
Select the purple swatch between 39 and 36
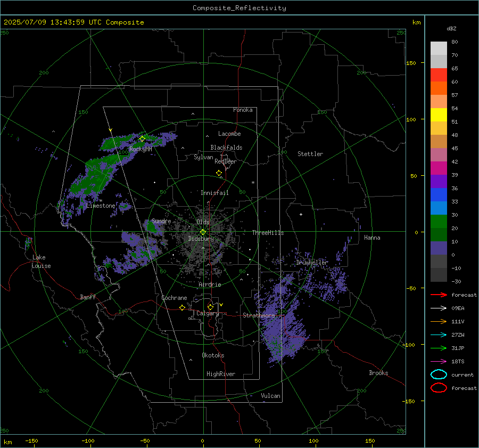(x=439, y=181)
